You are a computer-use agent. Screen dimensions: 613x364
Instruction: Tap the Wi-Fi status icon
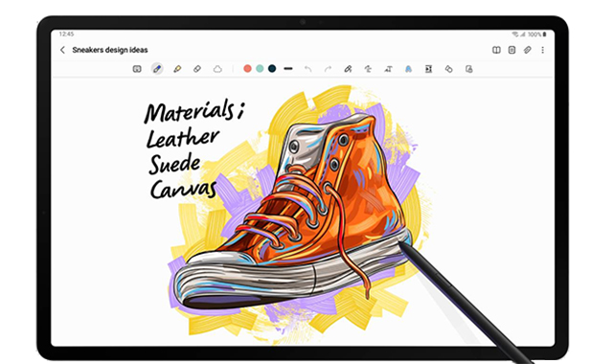(515, 34)
